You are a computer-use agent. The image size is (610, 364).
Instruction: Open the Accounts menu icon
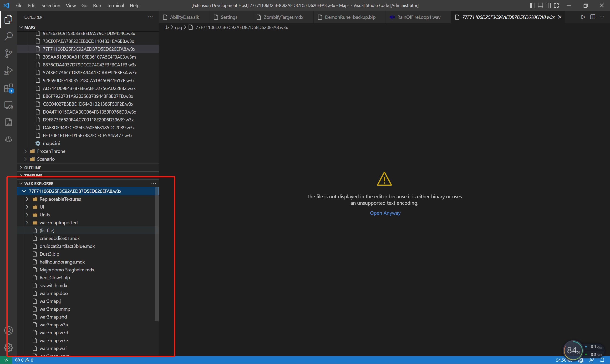coord(9,330)
